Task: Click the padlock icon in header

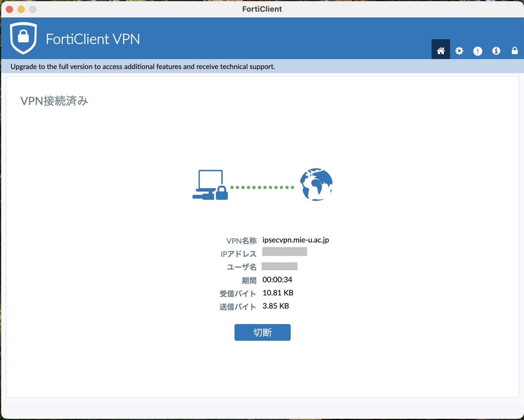Action: [x=514, y=51]
